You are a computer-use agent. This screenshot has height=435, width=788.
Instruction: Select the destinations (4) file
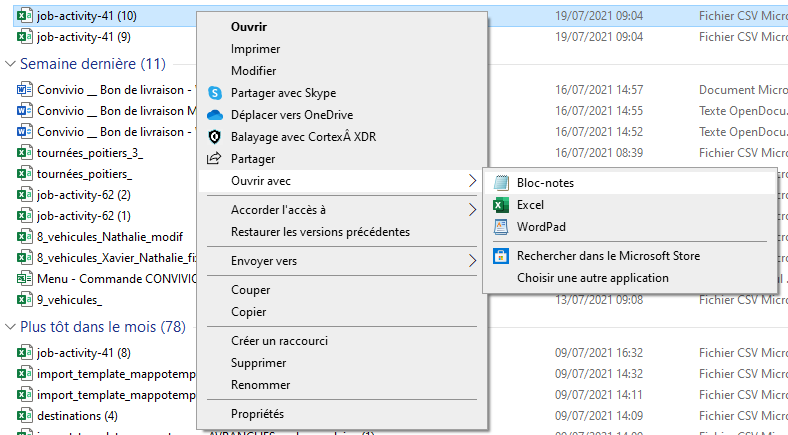coord(77,415)
